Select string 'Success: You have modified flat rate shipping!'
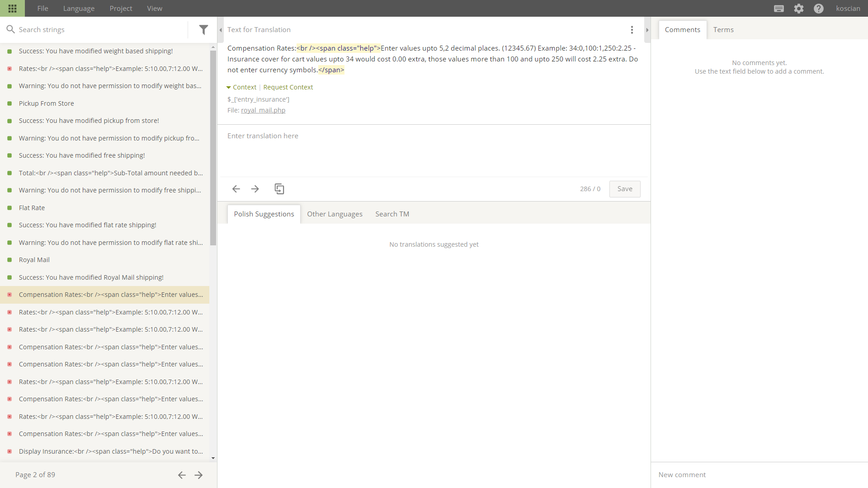Screen dimensions: 868x488 coord(104,225)
